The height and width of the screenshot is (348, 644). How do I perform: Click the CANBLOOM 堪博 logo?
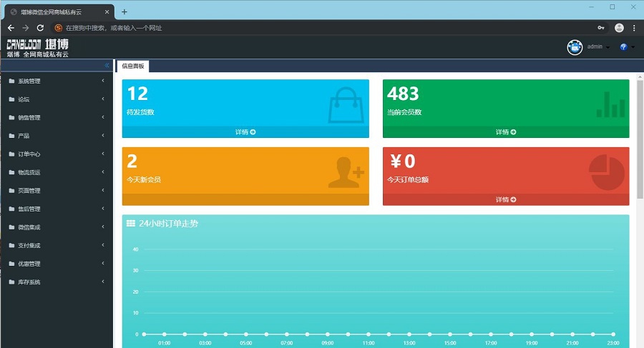click(x=37, y=48)
